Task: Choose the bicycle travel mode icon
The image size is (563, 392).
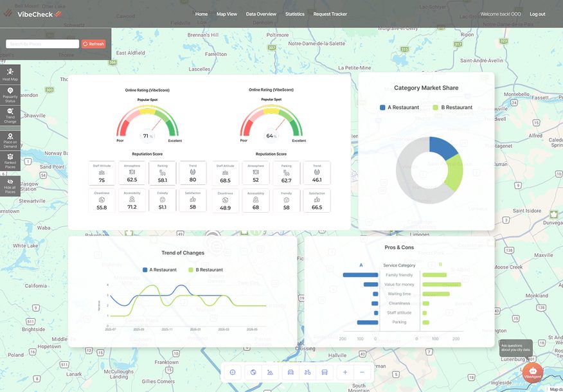Action: [307, 372]
